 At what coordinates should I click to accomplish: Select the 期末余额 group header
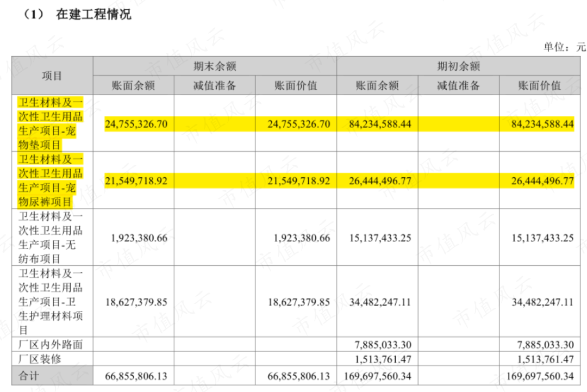click(x=215, y=66)
